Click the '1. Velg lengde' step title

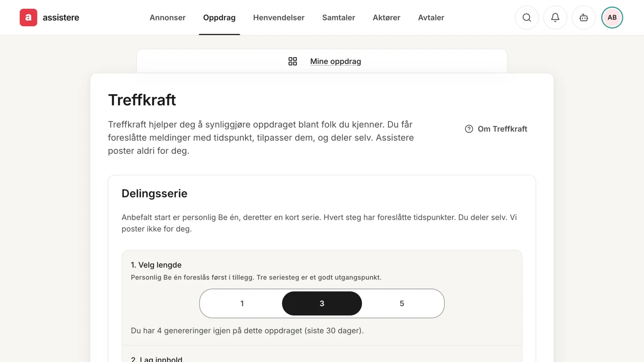tap(156, 265)
